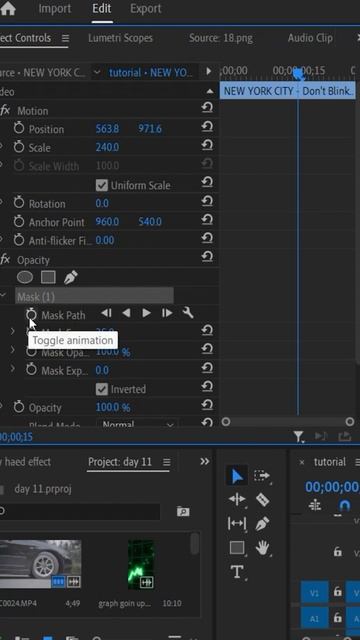Viewport: 360px width, 640px height.
Task: Reset the Anchor Point parameter
Action: pos(207,220)
